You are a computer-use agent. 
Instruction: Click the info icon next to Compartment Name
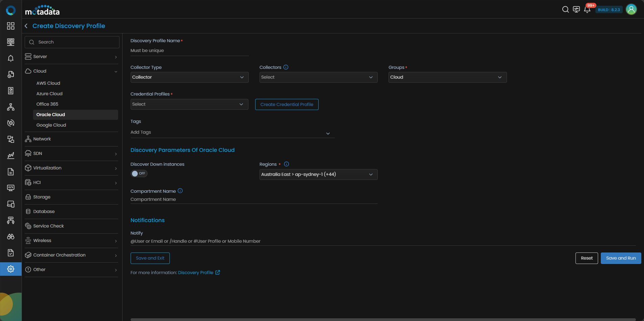180,191
